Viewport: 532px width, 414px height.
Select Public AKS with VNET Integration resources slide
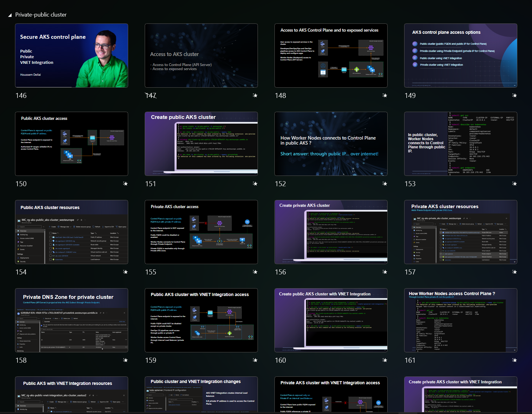click(x=72, y=394)
